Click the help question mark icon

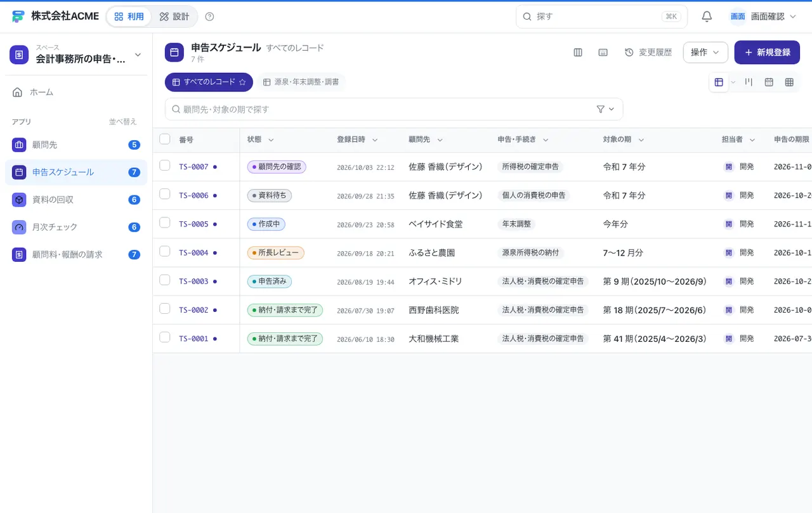[x=210, y=16]
